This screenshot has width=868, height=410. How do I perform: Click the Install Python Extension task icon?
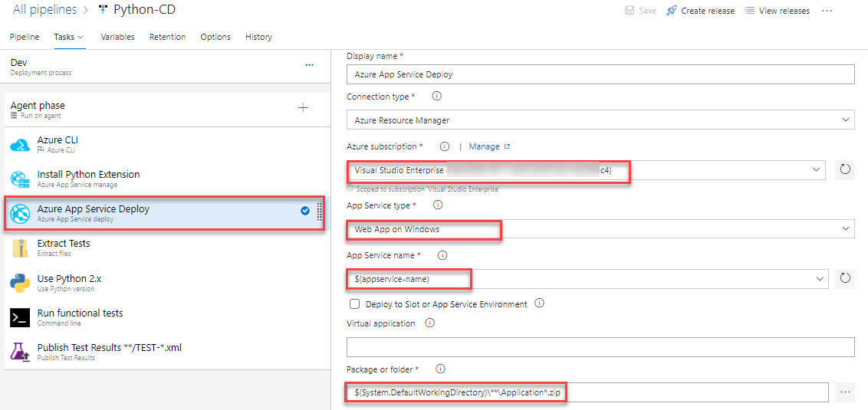tap(20, 179)
